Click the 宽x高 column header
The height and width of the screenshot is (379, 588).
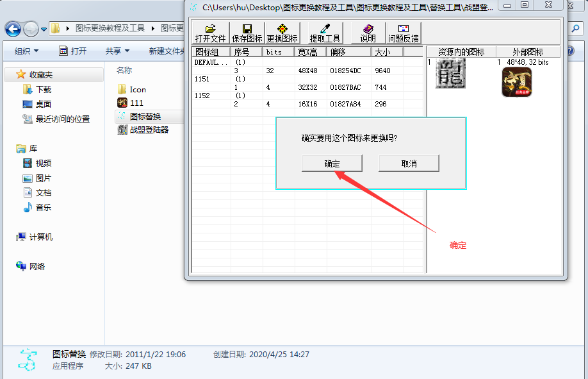point(310,52)
